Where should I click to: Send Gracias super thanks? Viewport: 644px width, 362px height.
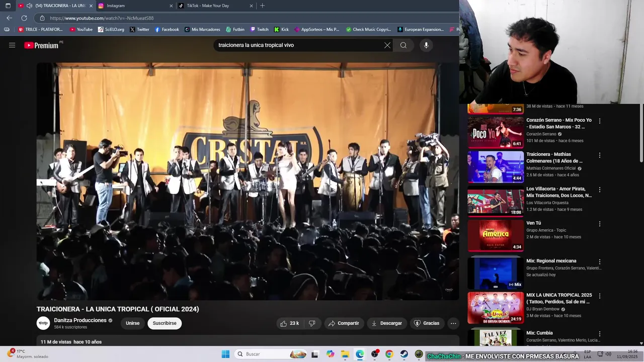(427, 323)
